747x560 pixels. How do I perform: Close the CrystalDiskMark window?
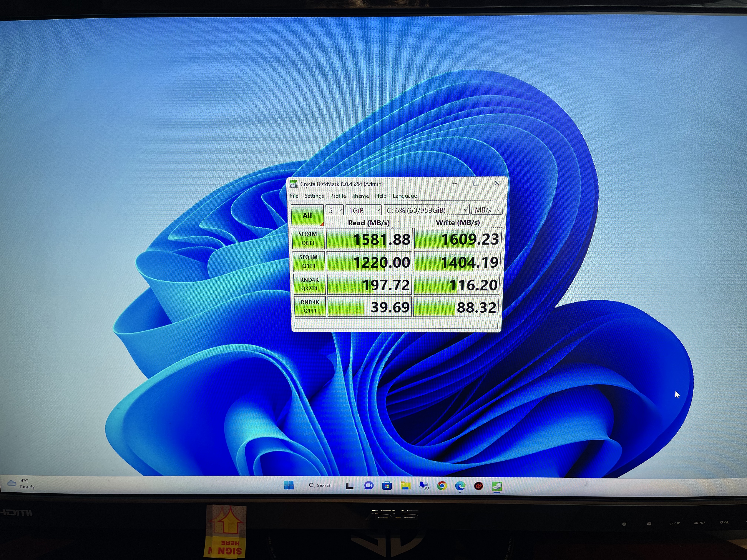pos(497,183)
